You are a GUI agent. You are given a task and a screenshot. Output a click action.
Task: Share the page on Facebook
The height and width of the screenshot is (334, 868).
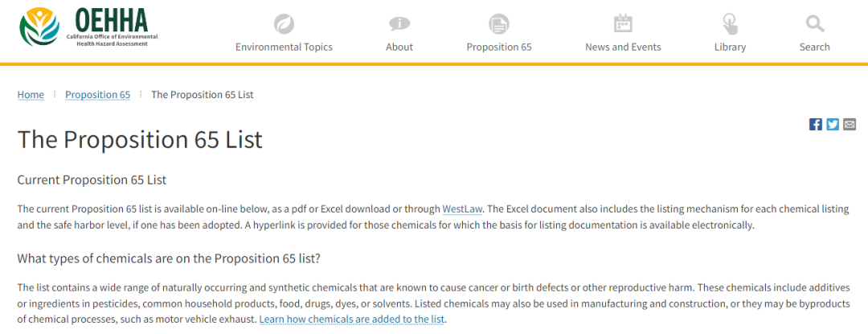pyautogui.click(x=816, y=124)
